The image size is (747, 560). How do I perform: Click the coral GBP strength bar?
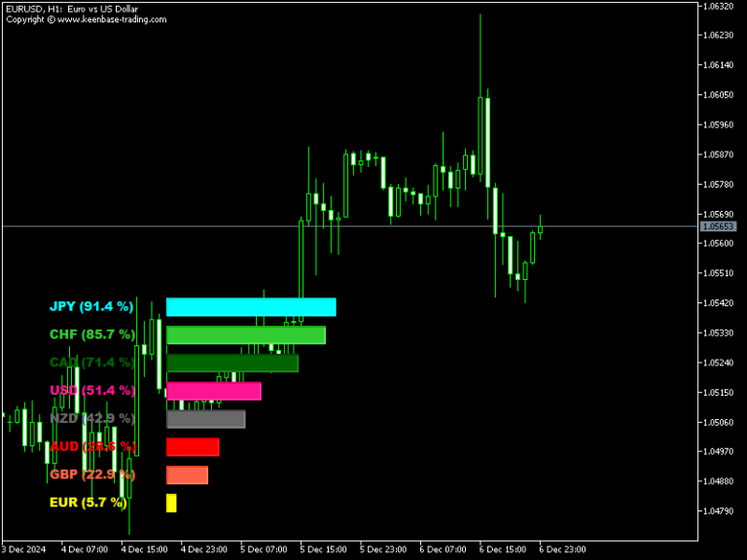187,475
